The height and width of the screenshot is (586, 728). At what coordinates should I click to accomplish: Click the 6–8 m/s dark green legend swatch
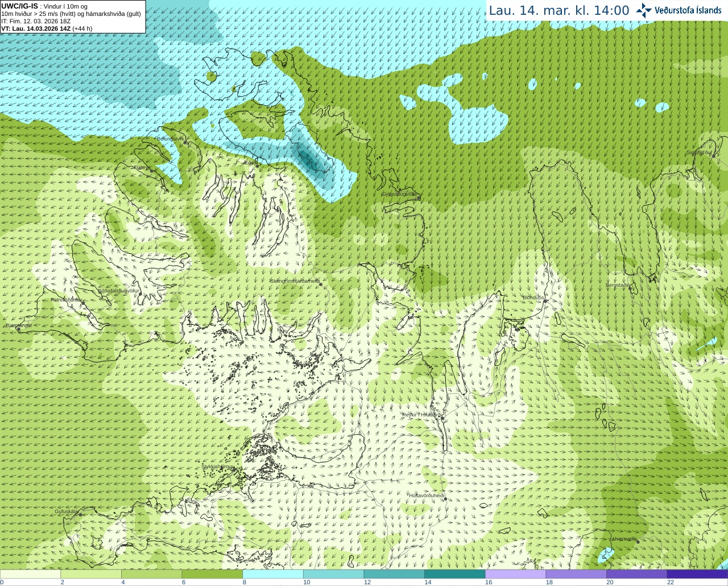pos(212,574)
